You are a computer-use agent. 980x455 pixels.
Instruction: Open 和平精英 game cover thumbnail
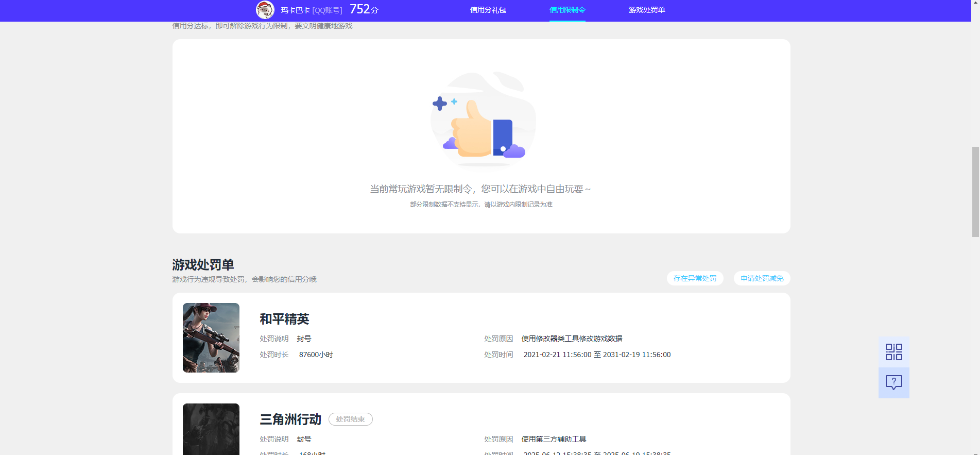coord(211,338)
